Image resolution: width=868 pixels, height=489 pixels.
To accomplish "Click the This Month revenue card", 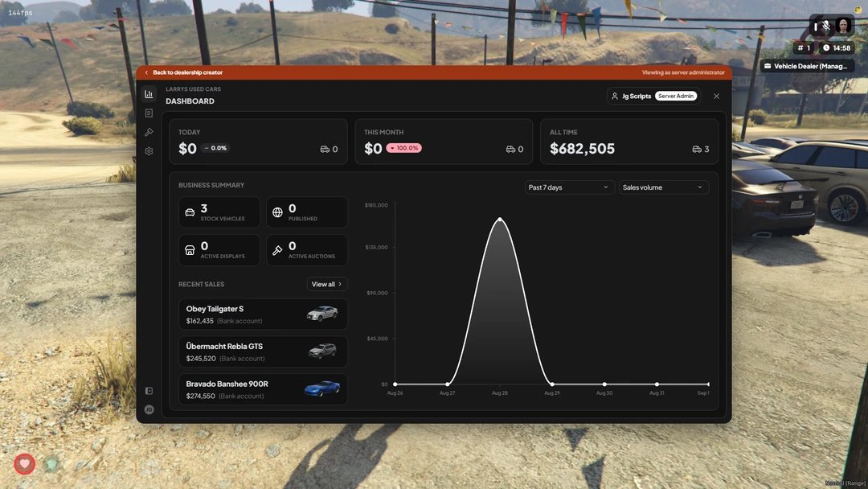I will click(444, 142).
